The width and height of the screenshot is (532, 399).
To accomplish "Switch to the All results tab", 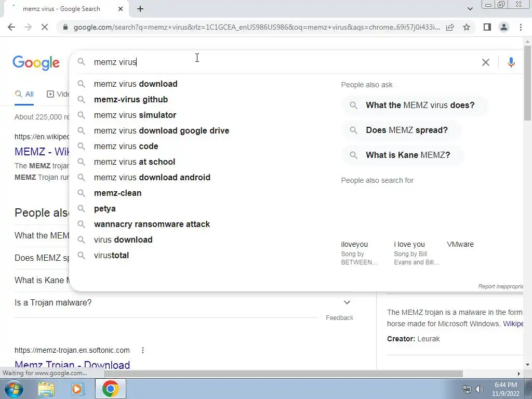I will coord(24,95).
